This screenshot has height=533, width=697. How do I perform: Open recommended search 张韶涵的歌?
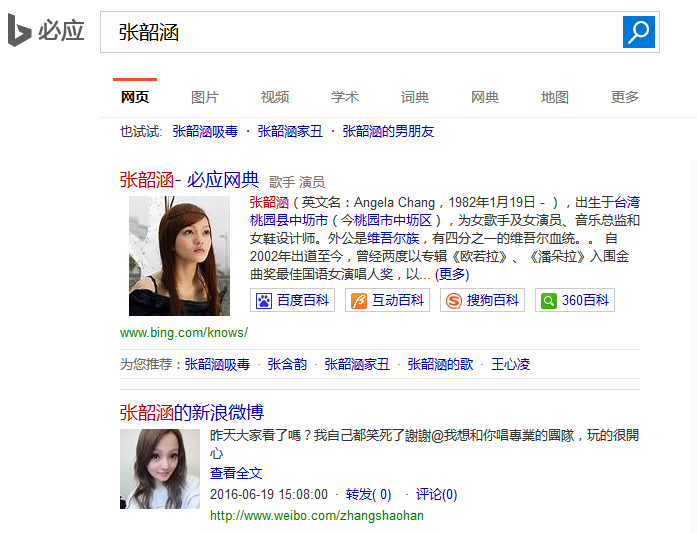point(440,364)
